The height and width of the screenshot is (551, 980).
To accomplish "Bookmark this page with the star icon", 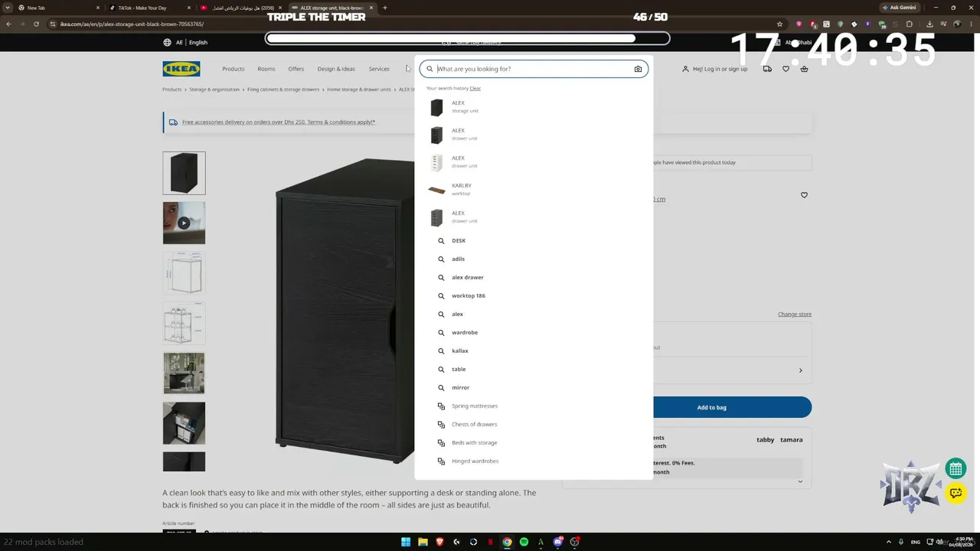I will pos(779,24).
